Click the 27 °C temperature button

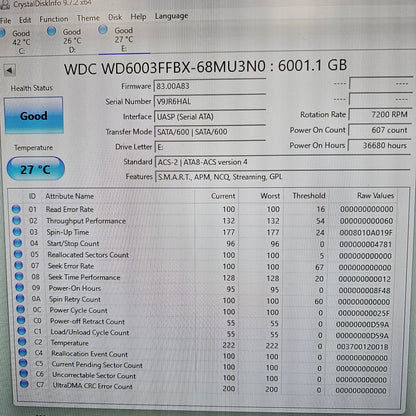(35, 169)
